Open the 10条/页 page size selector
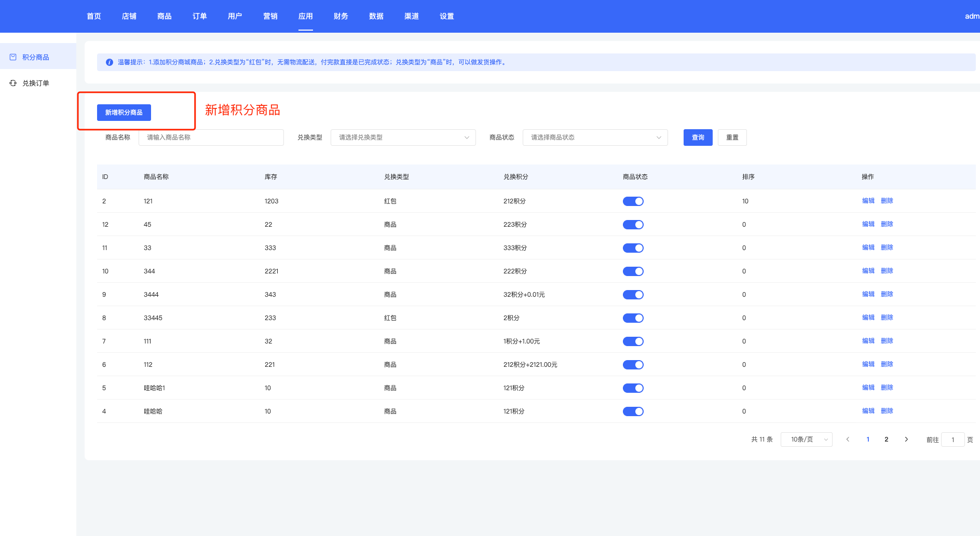Image resolution: width=980 pixels, height=536 pixels. coord(806,439)
